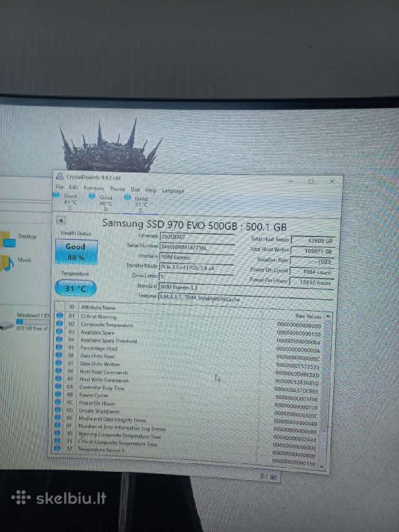
Task: Click the Music folder icon in Explorer
Action: coord(7,263)
